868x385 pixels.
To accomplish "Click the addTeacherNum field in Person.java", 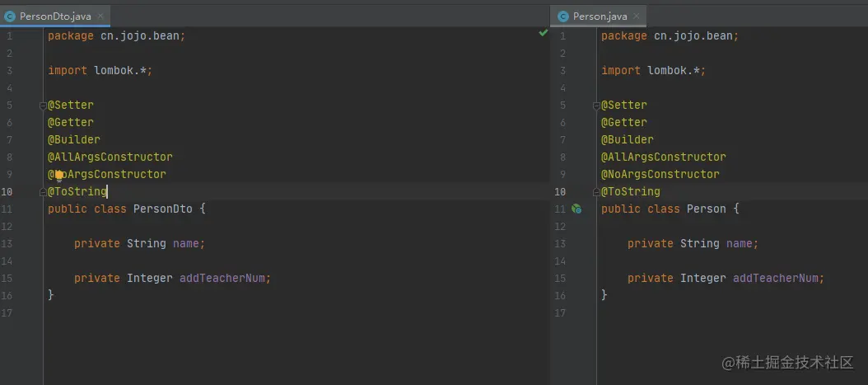I will point(777,278).
